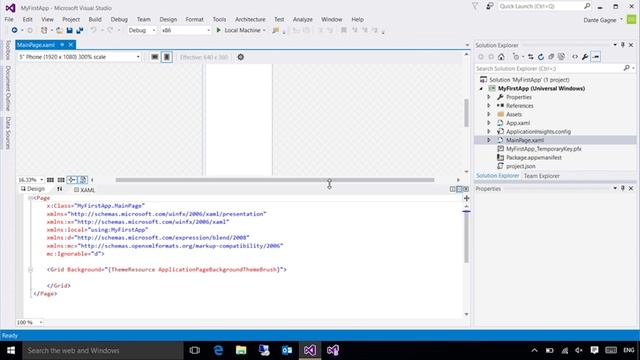
Task: Pin the Solution Explorer panel
Action: 623,45
